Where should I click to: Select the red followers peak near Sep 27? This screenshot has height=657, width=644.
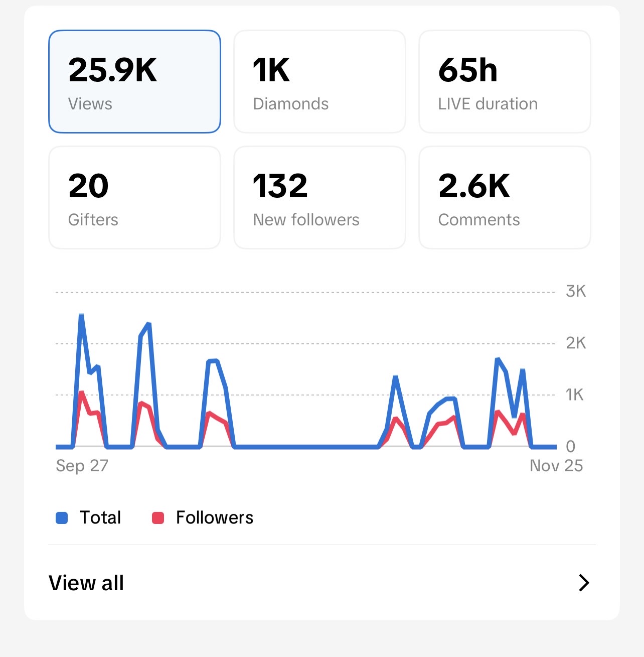coord(82,393)
